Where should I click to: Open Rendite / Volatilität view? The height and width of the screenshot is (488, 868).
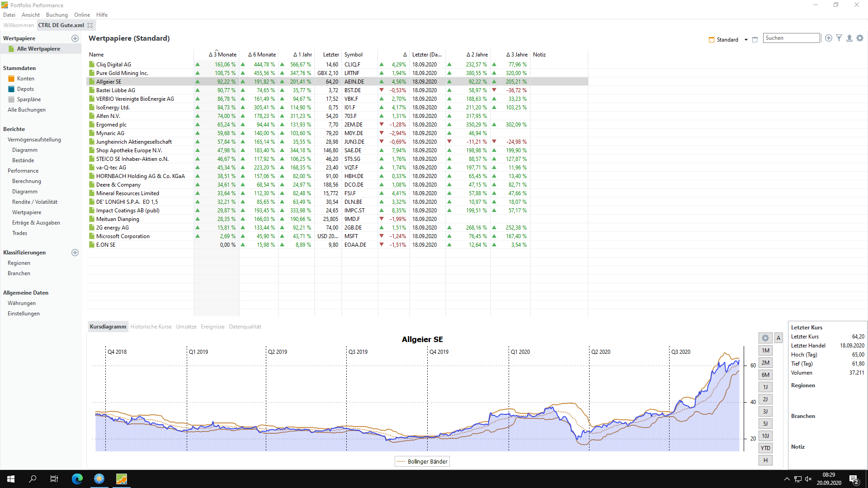pos(35,202)
